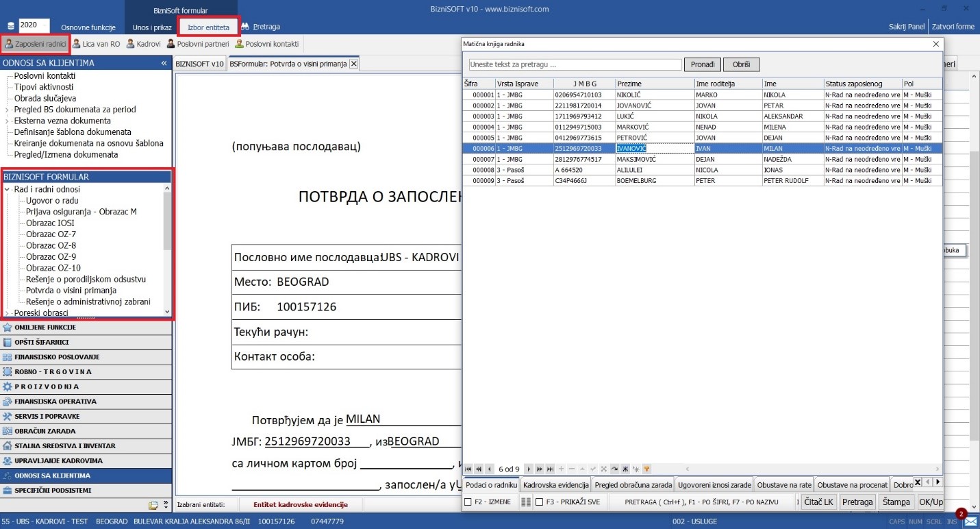Open Specifični podsistemi module
Viewport: 980px width, 529px height.
[86, 491]
